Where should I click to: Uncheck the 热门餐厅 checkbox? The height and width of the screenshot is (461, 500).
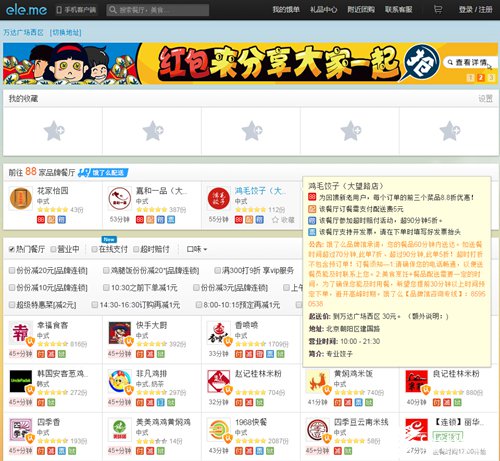pos(12,249)
